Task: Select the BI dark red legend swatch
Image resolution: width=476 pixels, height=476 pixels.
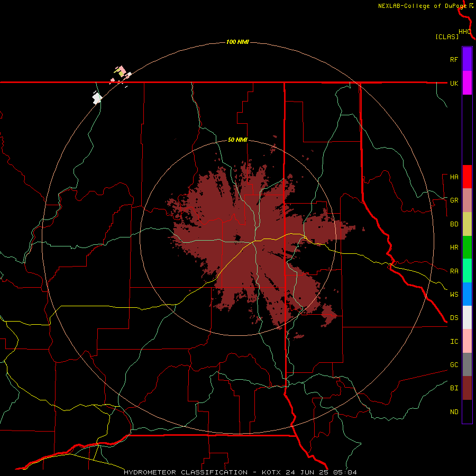Action: tap(467, 388)
